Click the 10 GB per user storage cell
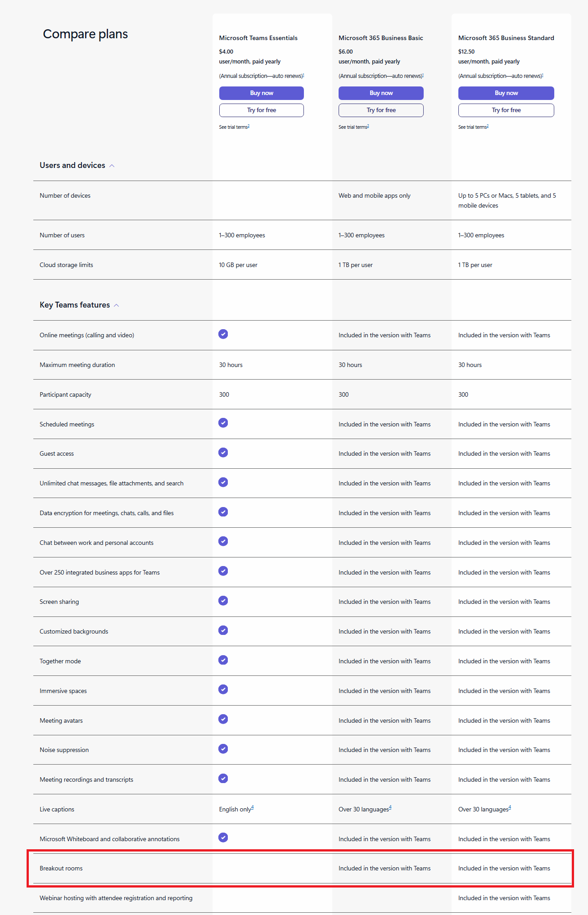The height and width of the screenshot is (915, 588). pos(238,265)
